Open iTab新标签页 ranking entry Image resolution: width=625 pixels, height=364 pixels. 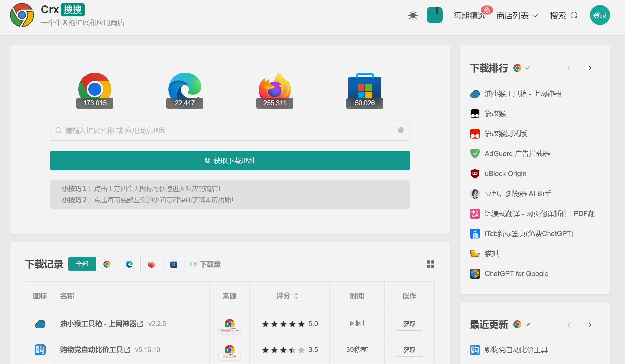529,234
